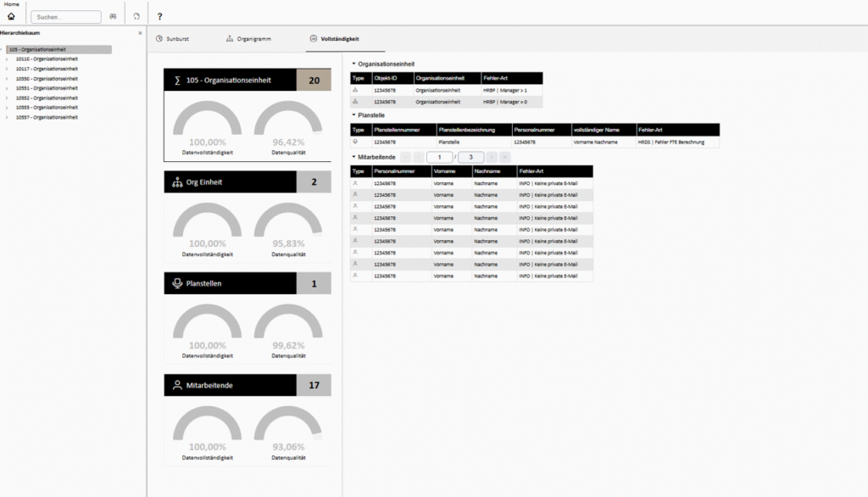Click the sum icon on the 105 - Organisationseinheit card
This screenshot has height=497, width=868.
click(x=176, y=81)
